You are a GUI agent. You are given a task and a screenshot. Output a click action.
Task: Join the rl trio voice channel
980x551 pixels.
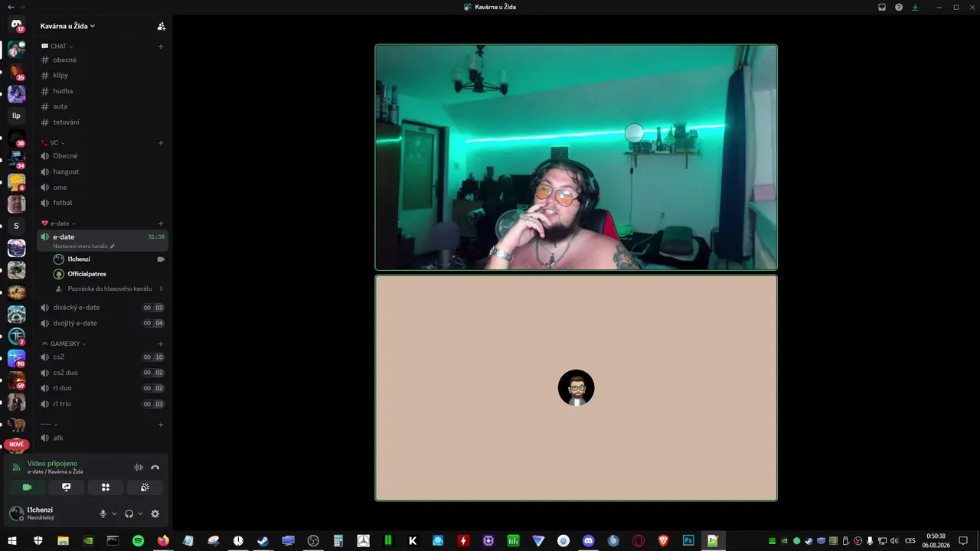(x=103, y=404)
